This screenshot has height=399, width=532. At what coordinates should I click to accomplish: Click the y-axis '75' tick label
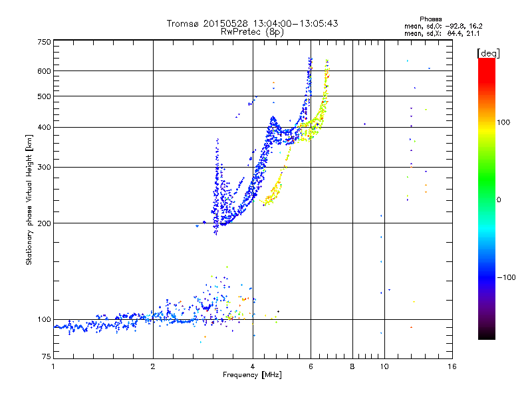coord(47,356)
